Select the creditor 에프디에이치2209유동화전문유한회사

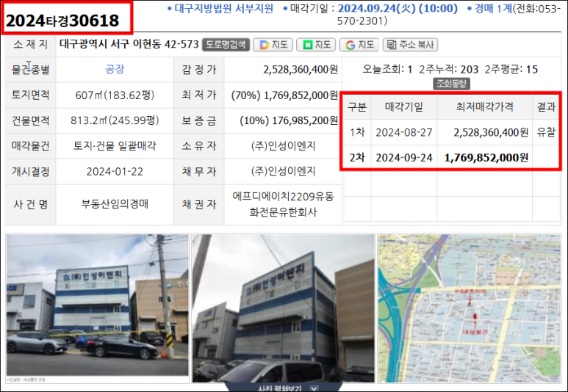(284, 204)
